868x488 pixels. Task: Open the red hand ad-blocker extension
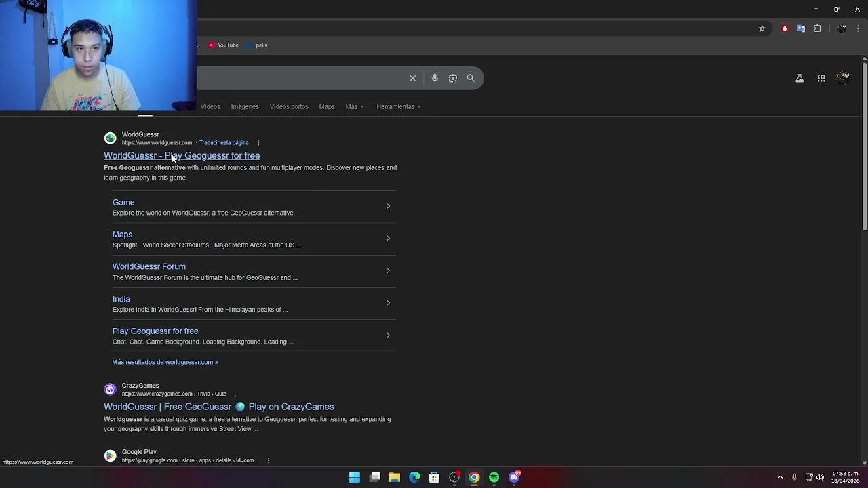[785, 28]
